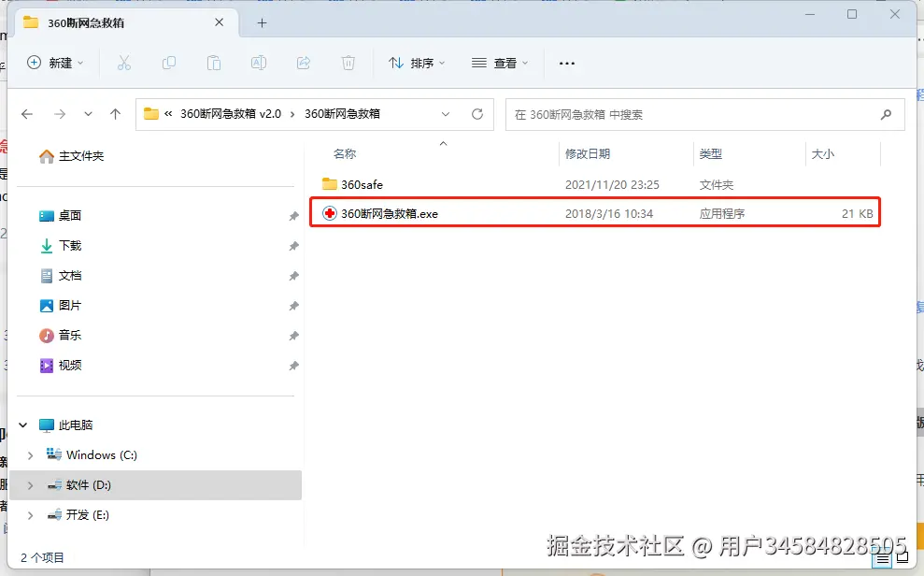The width and height of the screenshot is (924, 576).
Task: Open recent locations chevron dropdown
Action: point(88,114)
